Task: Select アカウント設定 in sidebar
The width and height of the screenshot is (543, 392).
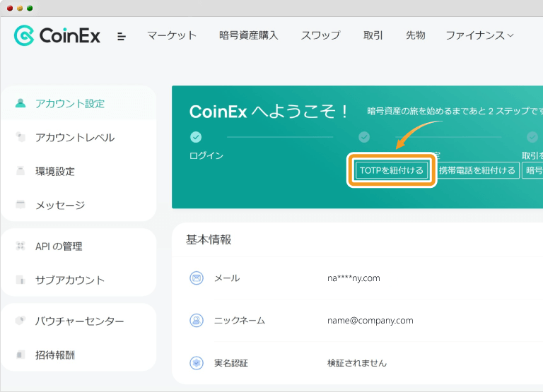Action: [79, 103]
